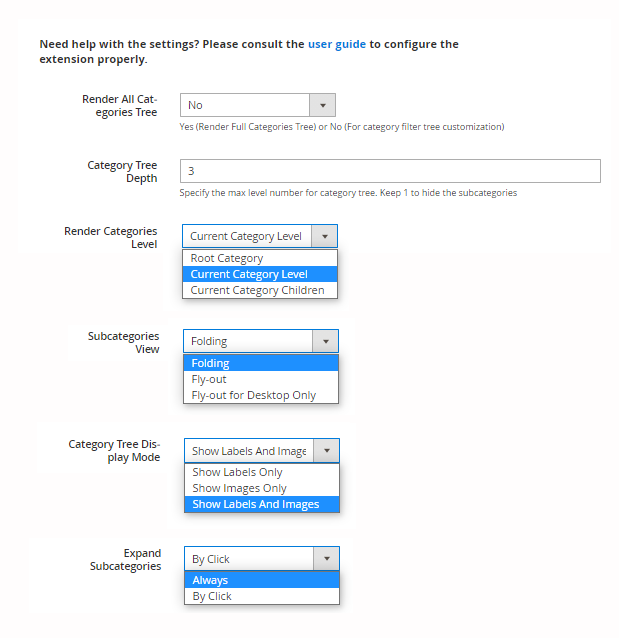Expand Render Categories Level dropdown
Screen dimensions: 619x638
[x=259, y=236]
